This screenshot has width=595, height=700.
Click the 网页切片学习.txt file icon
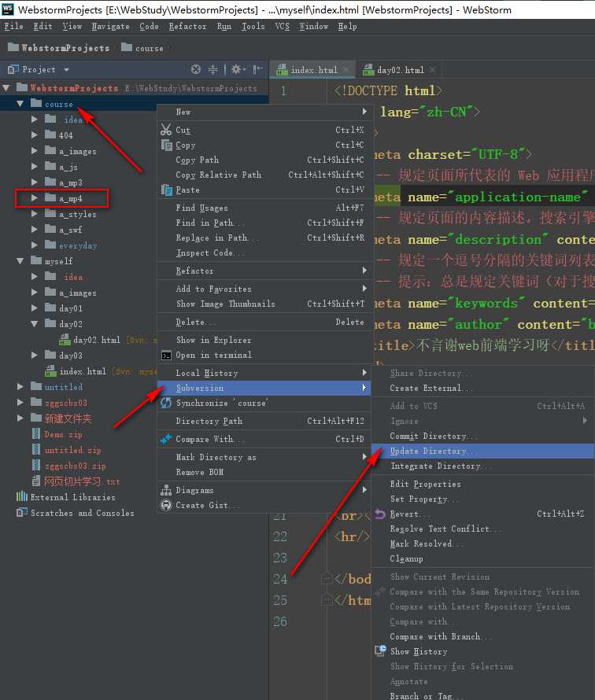coord(36,481)
